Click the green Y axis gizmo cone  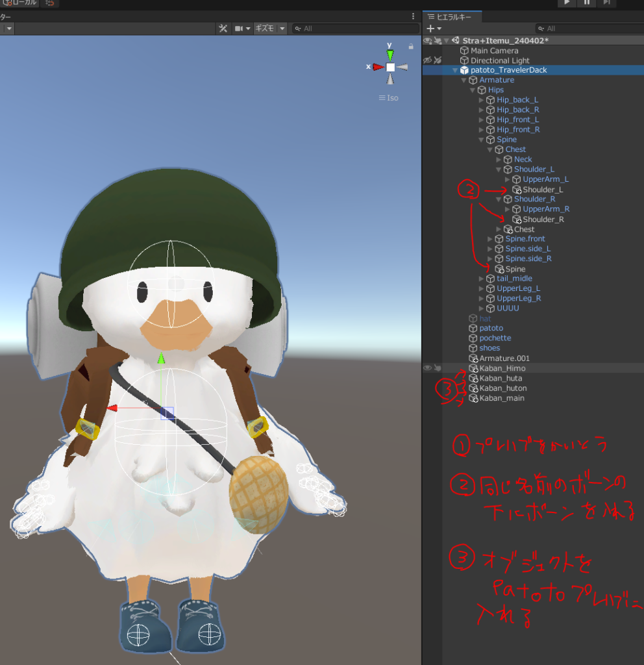[390, 54]
